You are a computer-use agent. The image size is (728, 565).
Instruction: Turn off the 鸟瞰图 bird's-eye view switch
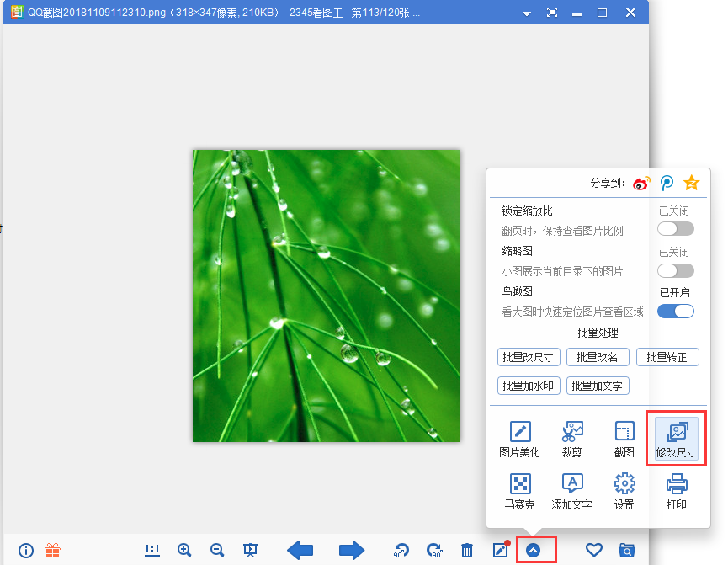click(675, 311)
